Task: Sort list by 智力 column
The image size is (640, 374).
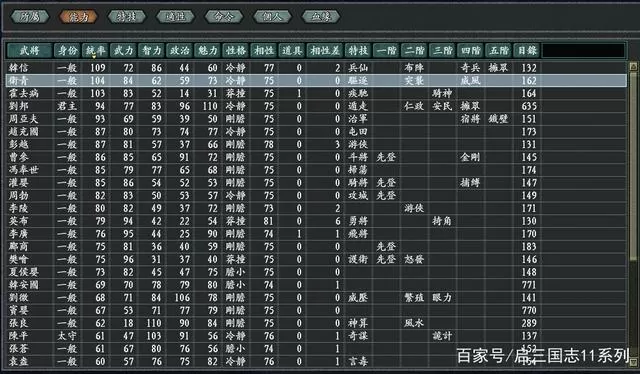Action: pos(152,51)
